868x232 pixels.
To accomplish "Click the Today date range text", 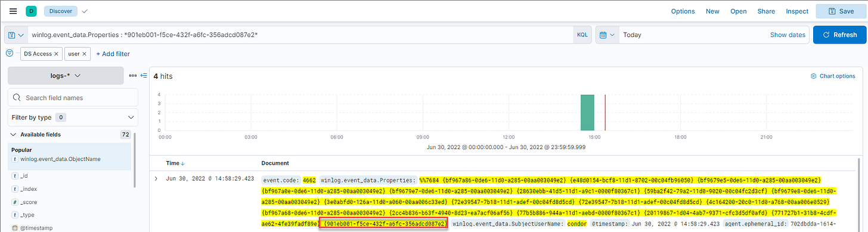I will (x=632, y=35).
